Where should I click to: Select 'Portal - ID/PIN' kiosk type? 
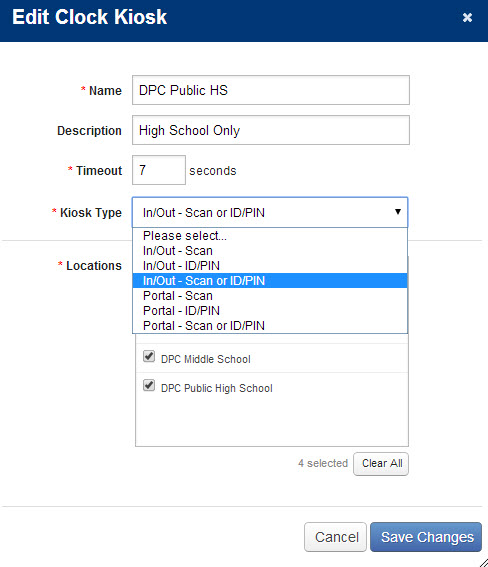270,311
